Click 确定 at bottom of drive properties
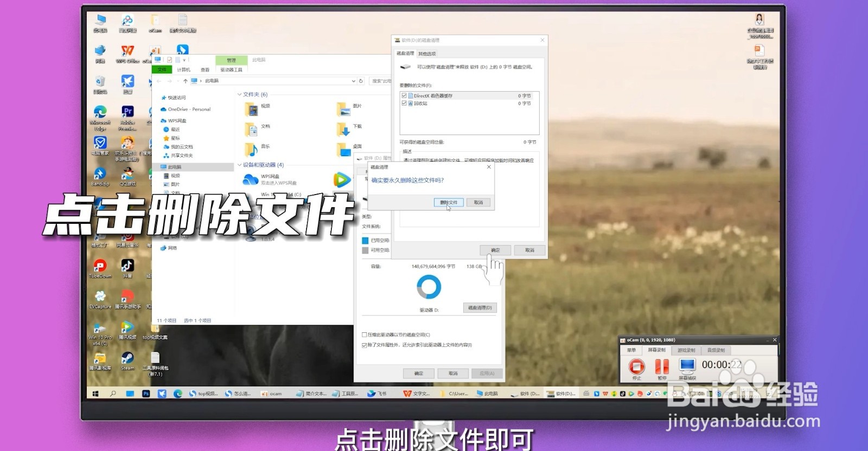 coord(418,373)
